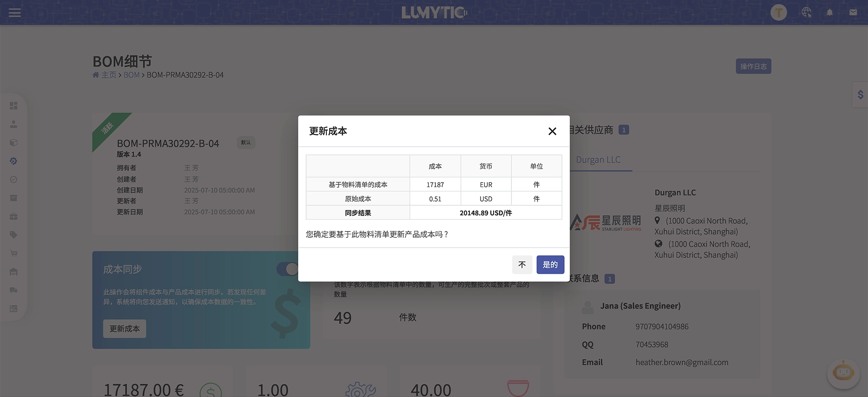Screen dimensions: 868x397
Task: Click the globe address icon
Action: (x=659, y=244)
